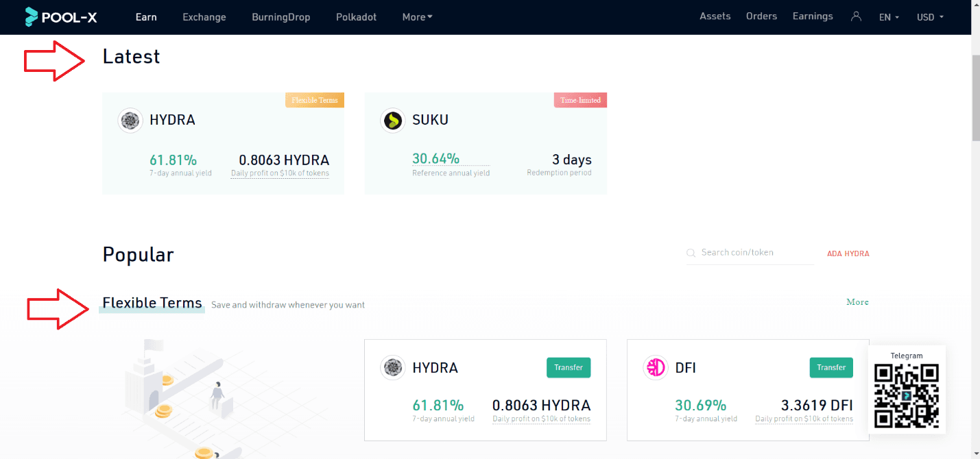
Task: Focus the Search coin/token field
Action: point(750,253)
